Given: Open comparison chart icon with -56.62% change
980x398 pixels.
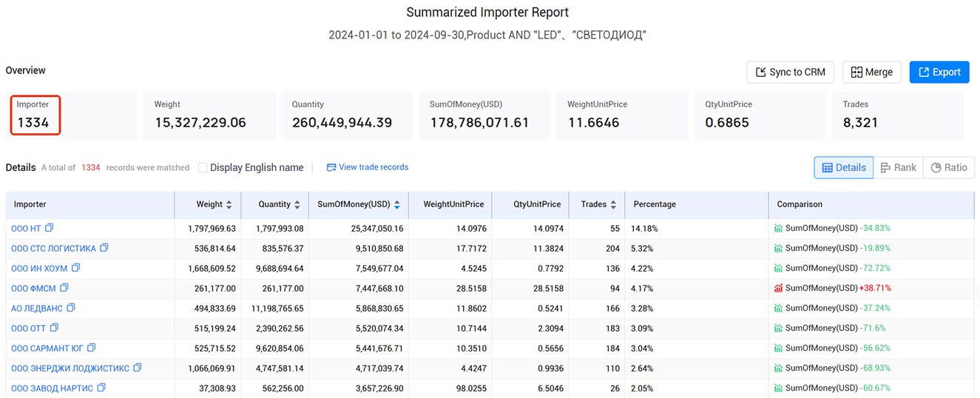Looking at the screenshot, I should 779,348.
